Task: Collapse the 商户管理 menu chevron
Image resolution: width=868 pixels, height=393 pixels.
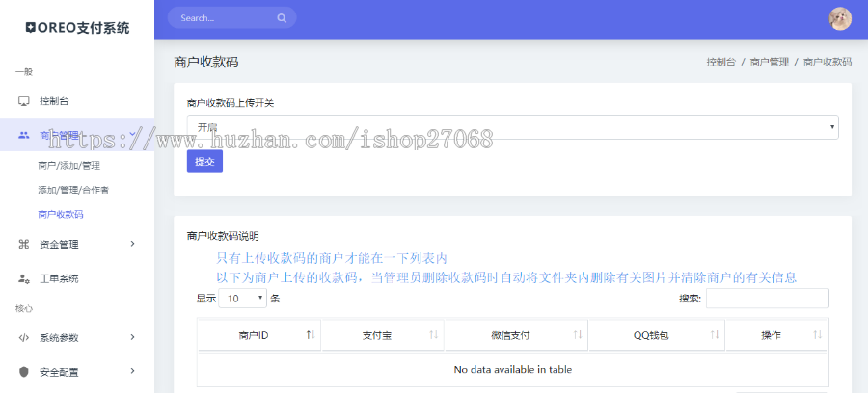Action: click(132, 134)
